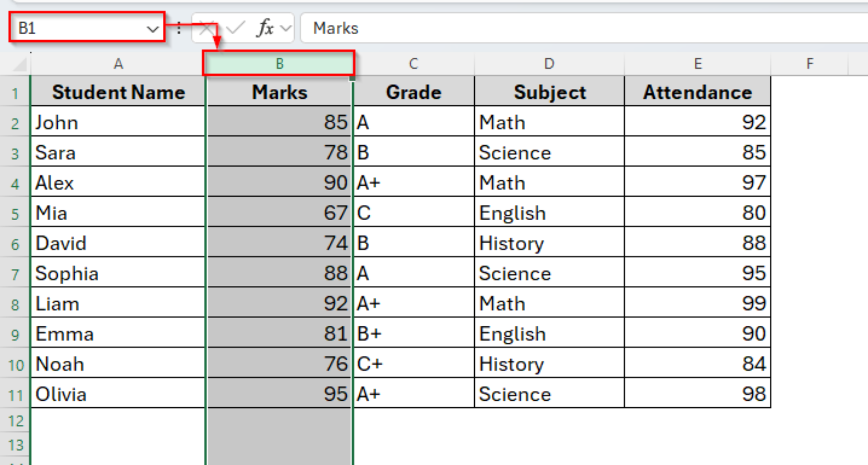Click the Name Box showing B1
868x465 pixels.
pos(64,28)
